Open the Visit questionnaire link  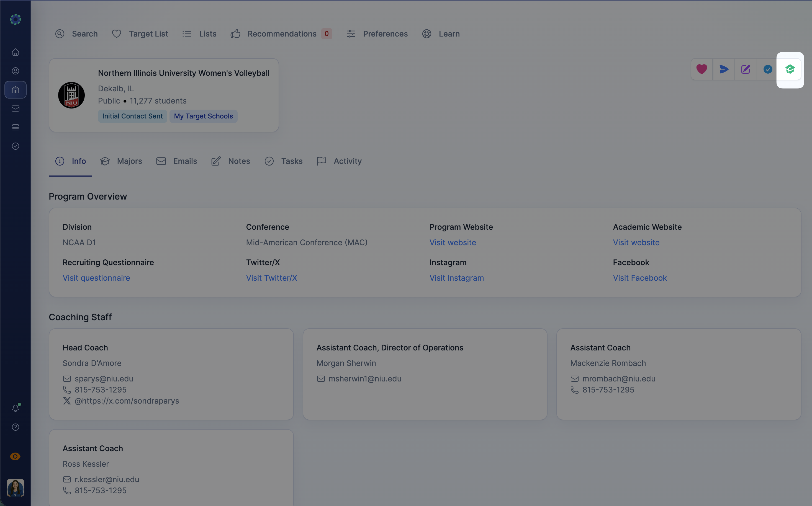96,278
